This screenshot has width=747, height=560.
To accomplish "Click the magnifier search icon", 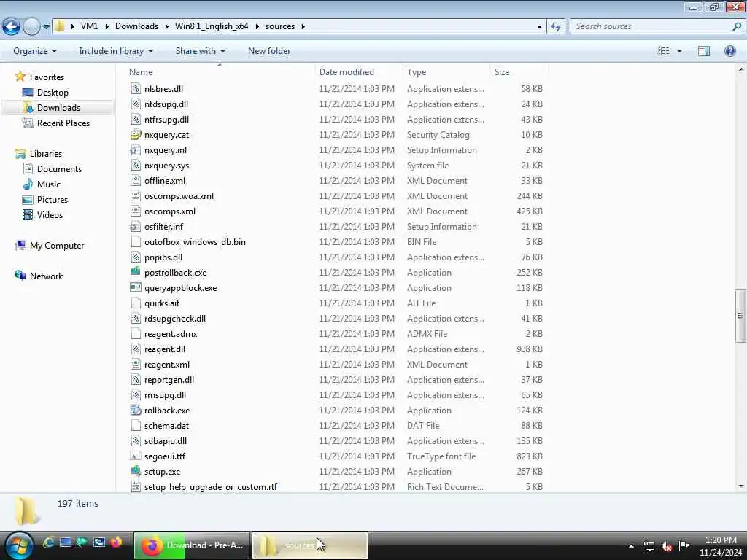I will point(737,26).
